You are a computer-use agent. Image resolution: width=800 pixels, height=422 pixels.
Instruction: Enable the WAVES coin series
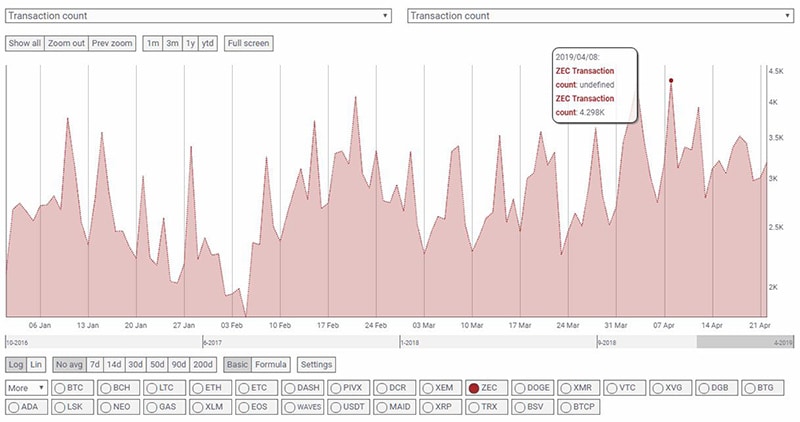(x=303, y=407)
